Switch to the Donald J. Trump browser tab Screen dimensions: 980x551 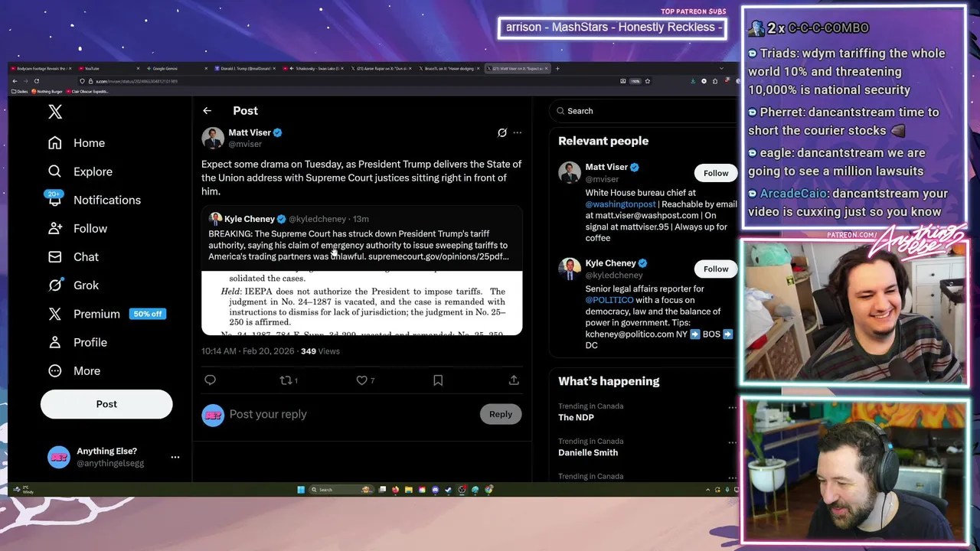(243, 68)
